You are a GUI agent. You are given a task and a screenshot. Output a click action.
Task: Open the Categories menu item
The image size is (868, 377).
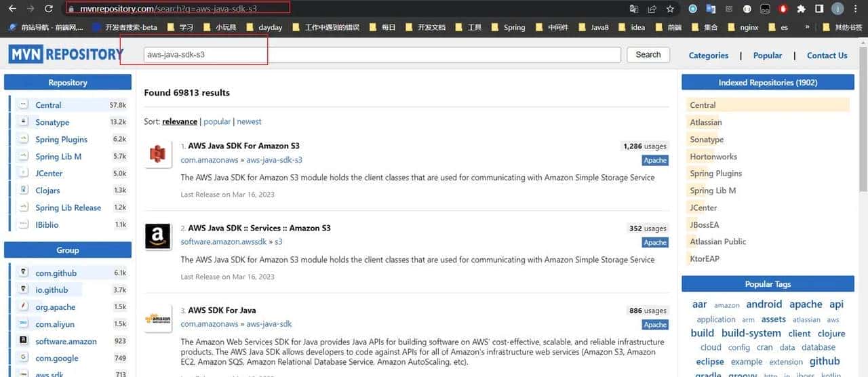pos(708,56)
